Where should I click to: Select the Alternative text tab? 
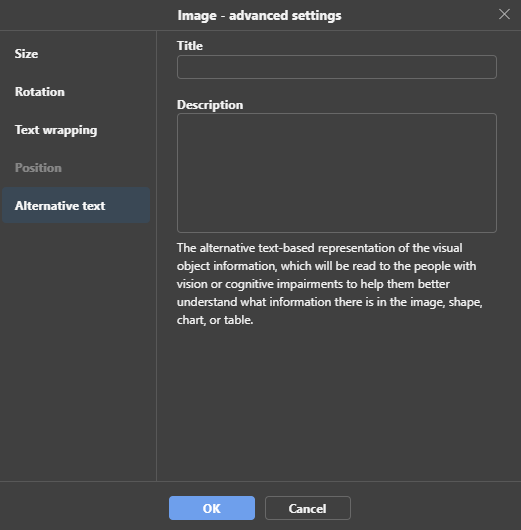[x=75, y=206]
